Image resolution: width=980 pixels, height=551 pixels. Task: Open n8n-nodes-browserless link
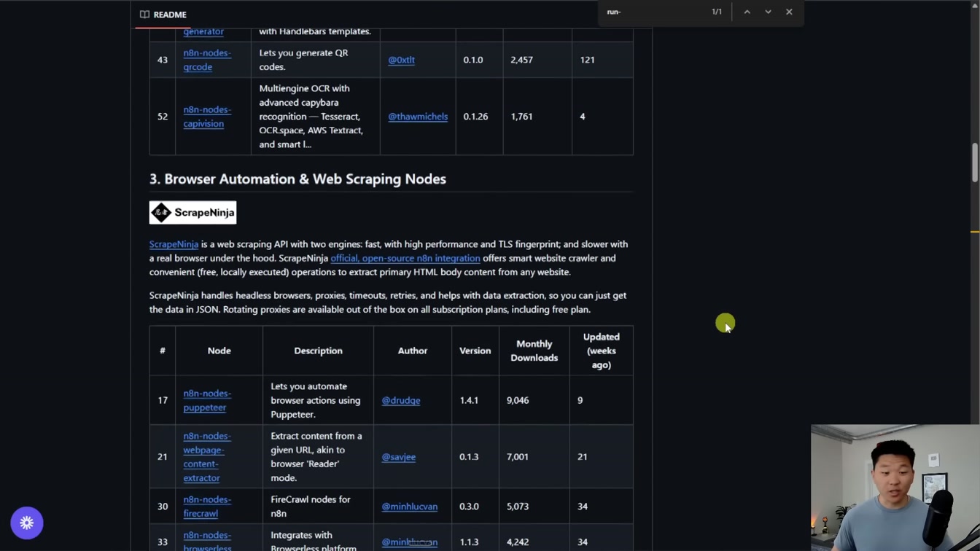207,542
